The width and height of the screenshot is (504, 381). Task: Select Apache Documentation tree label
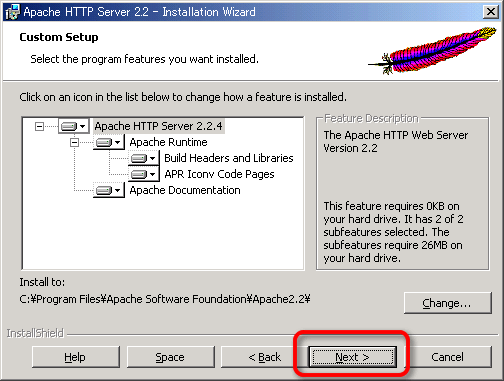point(185,190)
